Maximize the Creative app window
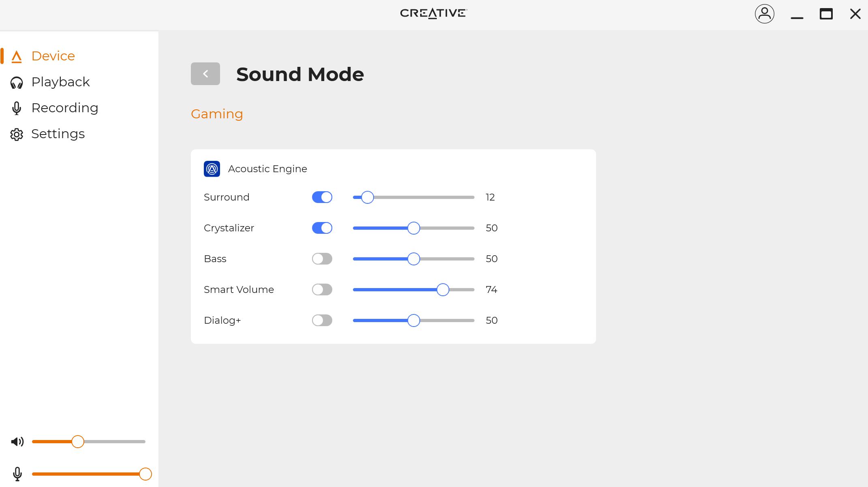The width and height of the screenshot is (868, 487). tap(826, 14)
